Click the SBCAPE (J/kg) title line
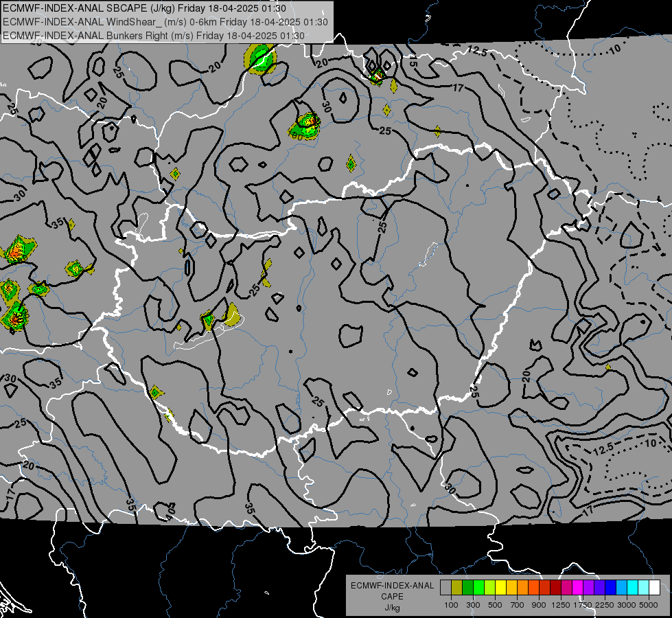The height and width of the screenshot is (618, 672). pyautogui.click(x=144, y=8)
